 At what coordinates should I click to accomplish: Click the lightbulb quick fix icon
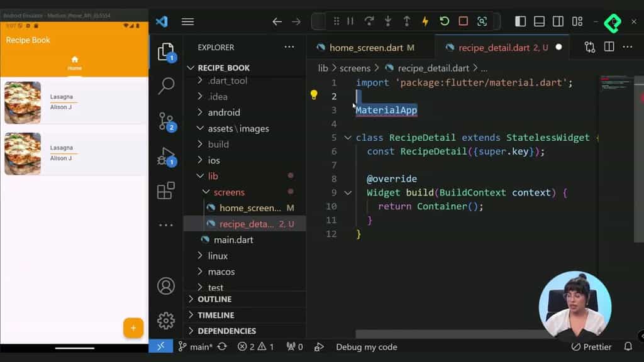pos(314,96)
